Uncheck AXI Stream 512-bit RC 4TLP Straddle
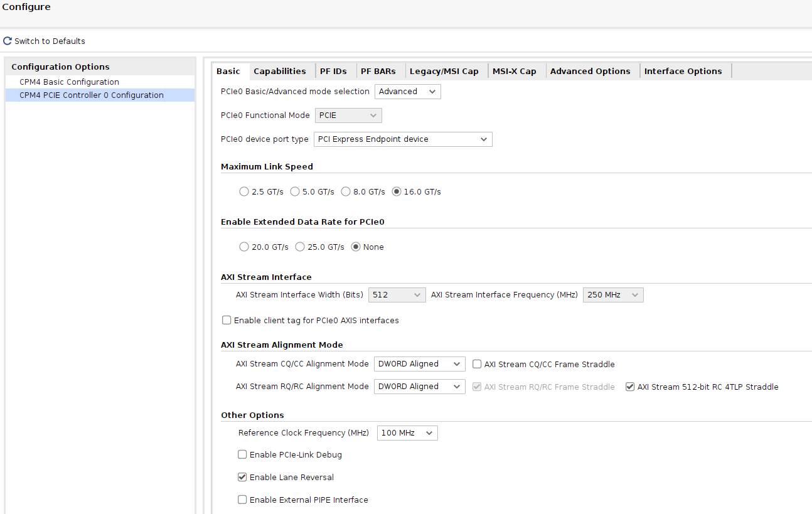 [x=630, y=387]
